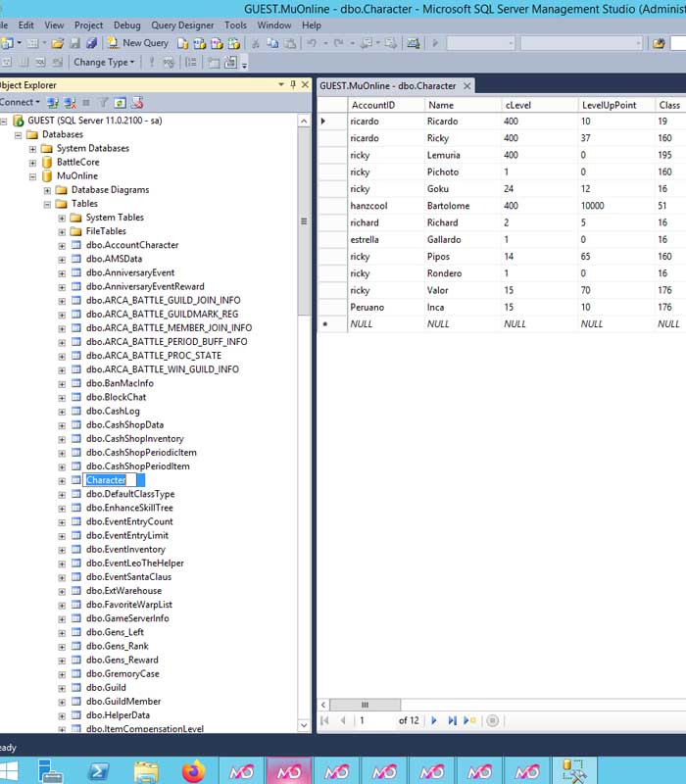Image resolution: width=686 pixels, height=784 pixels.
Task: Click the Cut scissors icon in toolbar
Action: [x=255, y=43]
